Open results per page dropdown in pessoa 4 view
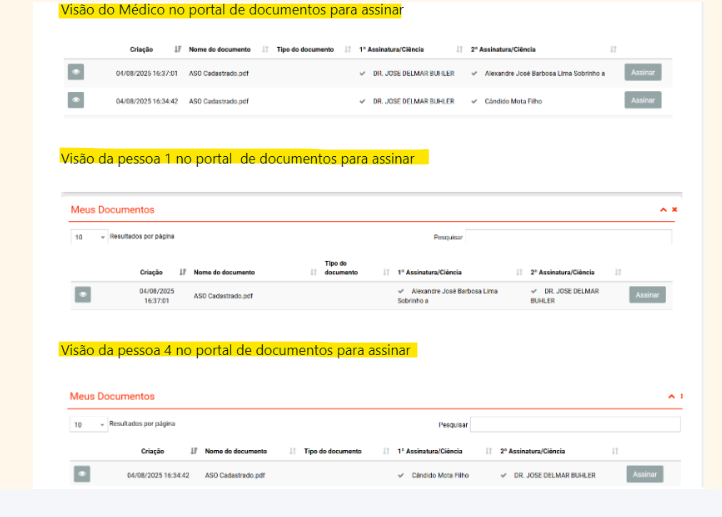This screenshot has width=722, height=517. coord(88,424)
